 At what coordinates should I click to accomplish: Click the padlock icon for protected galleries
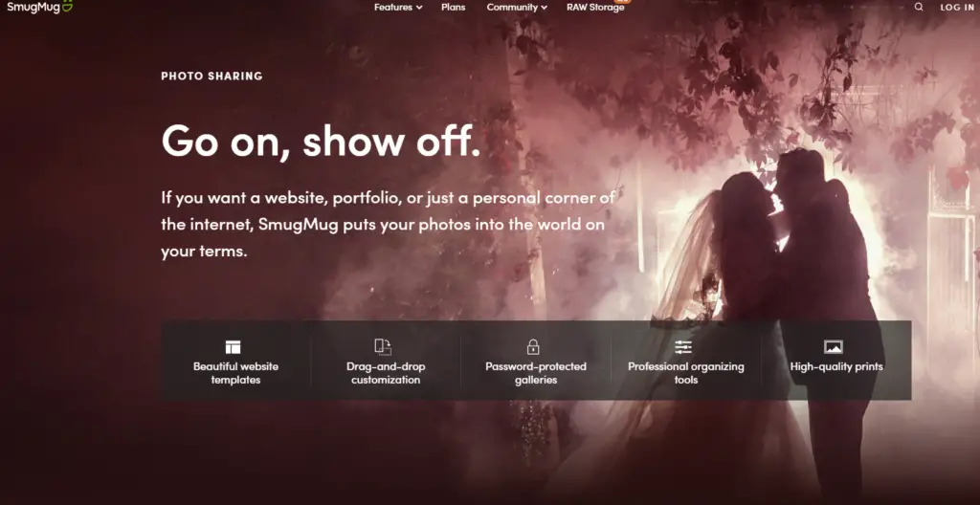[x=533, y=347]
